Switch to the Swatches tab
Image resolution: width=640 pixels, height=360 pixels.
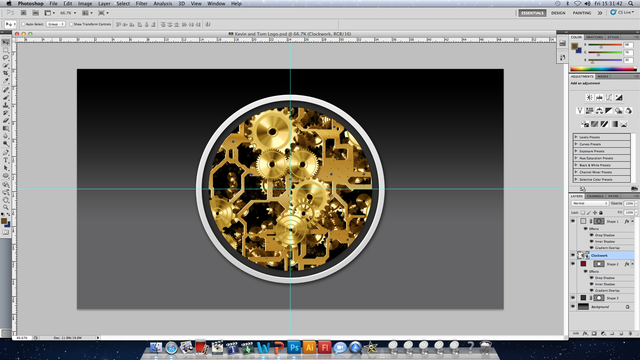click(x=595, y=37)
